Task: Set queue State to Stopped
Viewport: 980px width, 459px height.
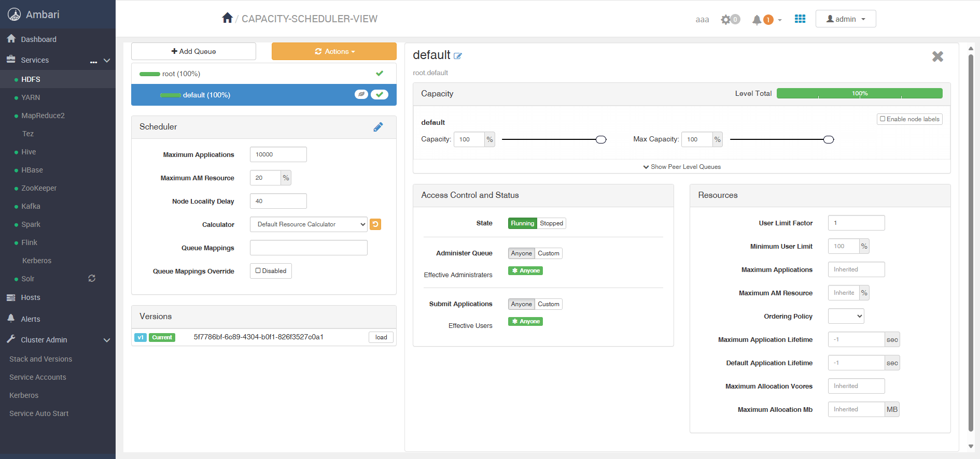Action: pos(551,223)
